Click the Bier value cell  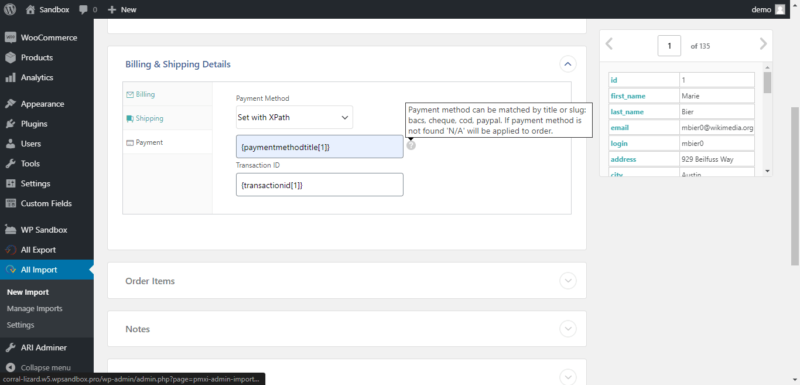[717, 112]
